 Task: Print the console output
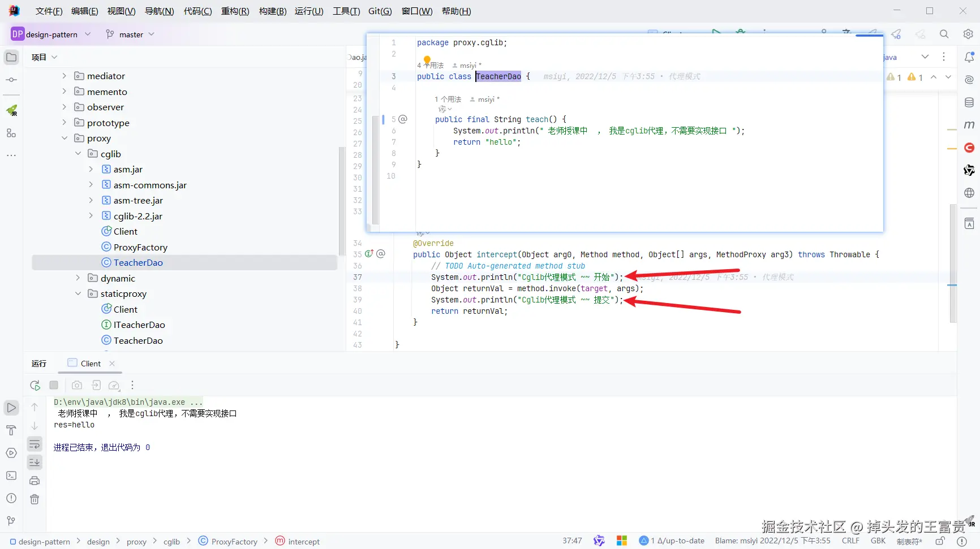[x=35, y=481]
